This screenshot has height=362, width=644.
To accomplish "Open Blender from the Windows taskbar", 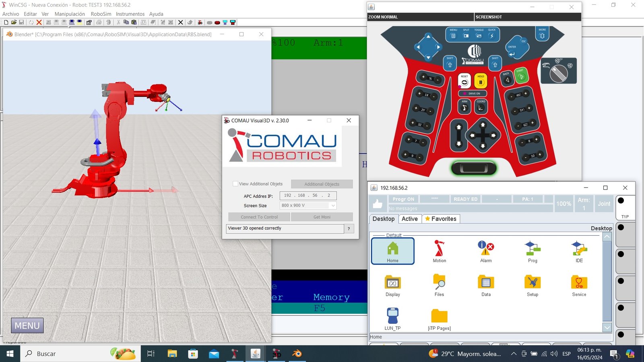I will pyautogui.click(x=297, y=354).
